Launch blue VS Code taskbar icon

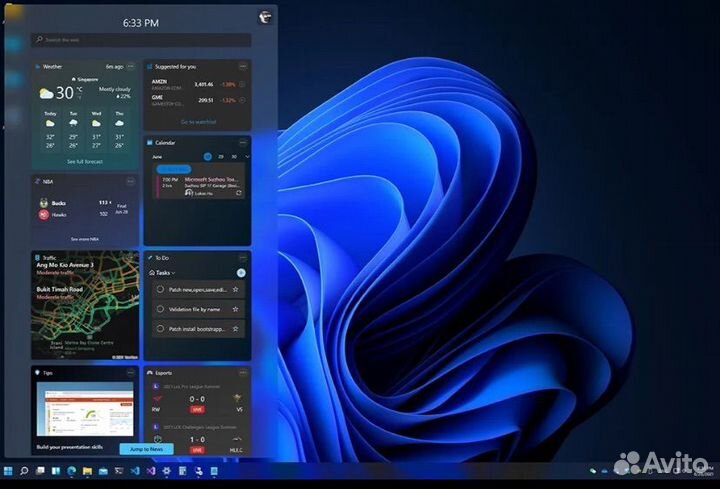135,471
